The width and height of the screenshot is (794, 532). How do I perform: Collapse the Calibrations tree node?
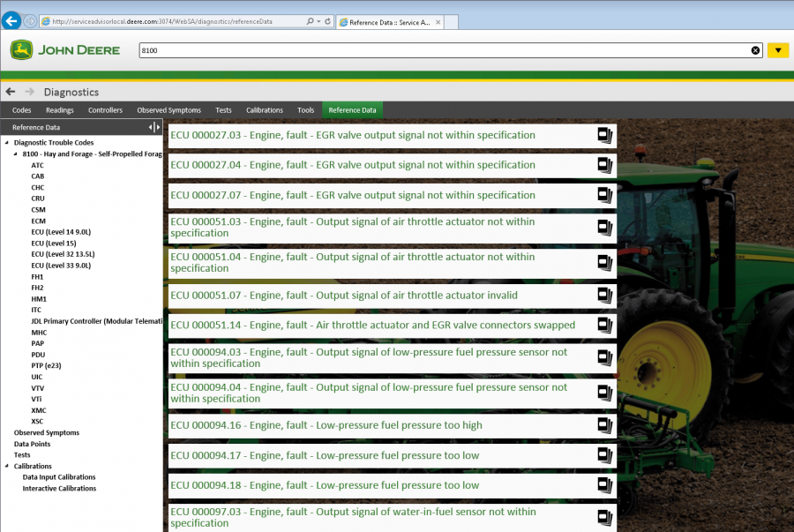[x=6, y=466]
